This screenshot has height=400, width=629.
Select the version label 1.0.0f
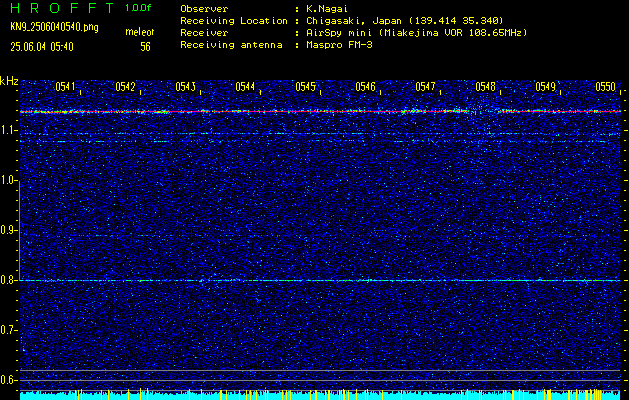pyautogui.click(x=140, y=8)
